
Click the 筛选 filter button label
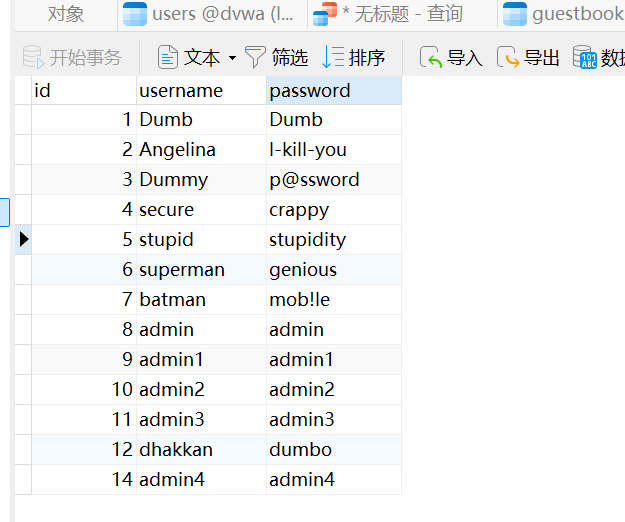[x=290, y=57]
